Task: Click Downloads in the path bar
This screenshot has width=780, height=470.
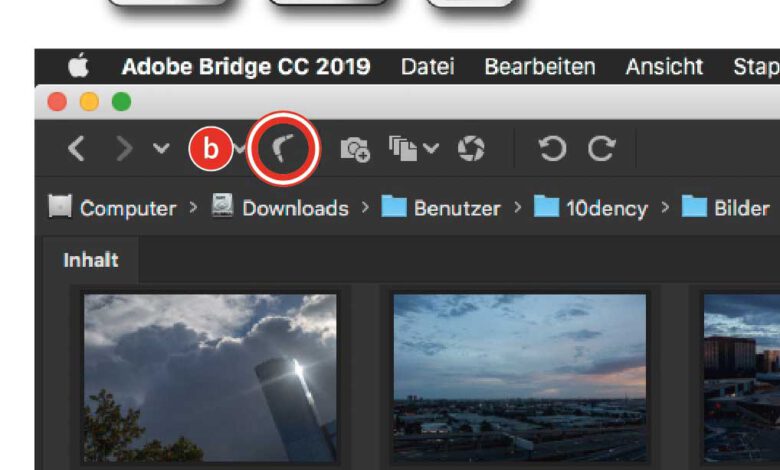Action: click(x=280, y=207)
